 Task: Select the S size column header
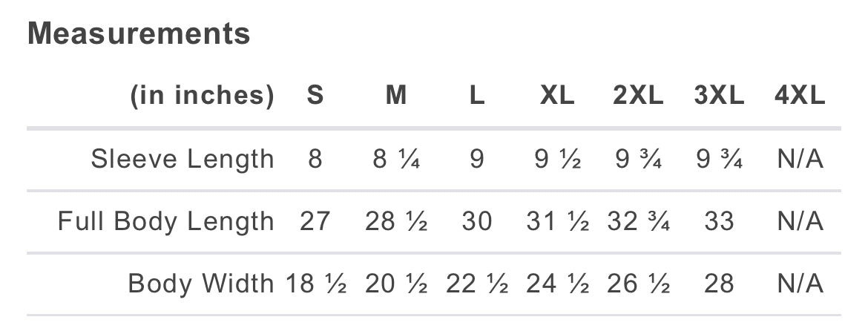[315, 96]
